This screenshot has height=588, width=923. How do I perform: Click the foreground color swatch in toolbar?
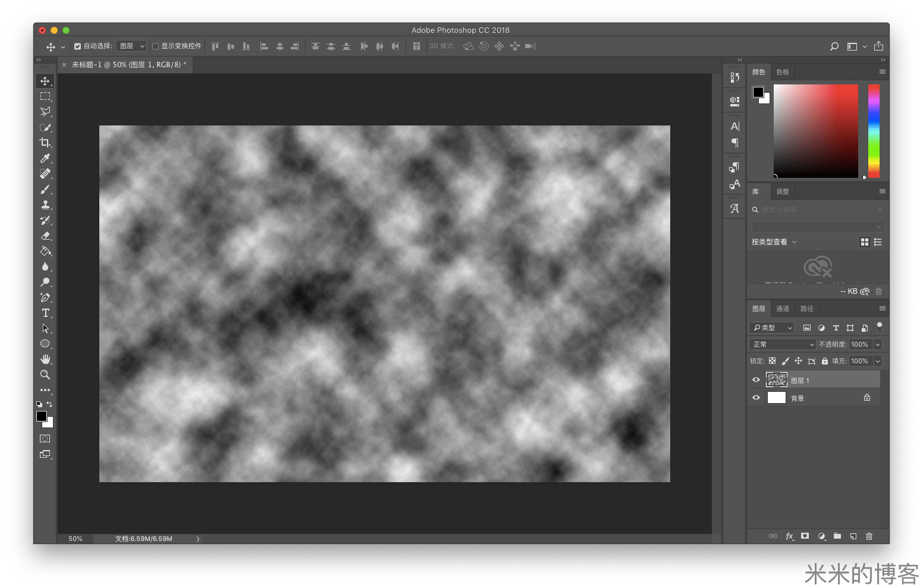tap(41, 416)
